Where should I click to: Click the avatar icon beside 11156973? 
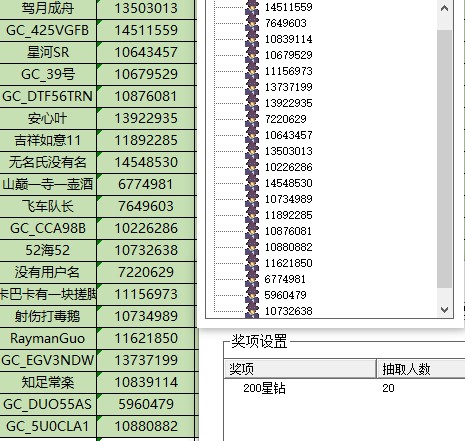[252, 71]
